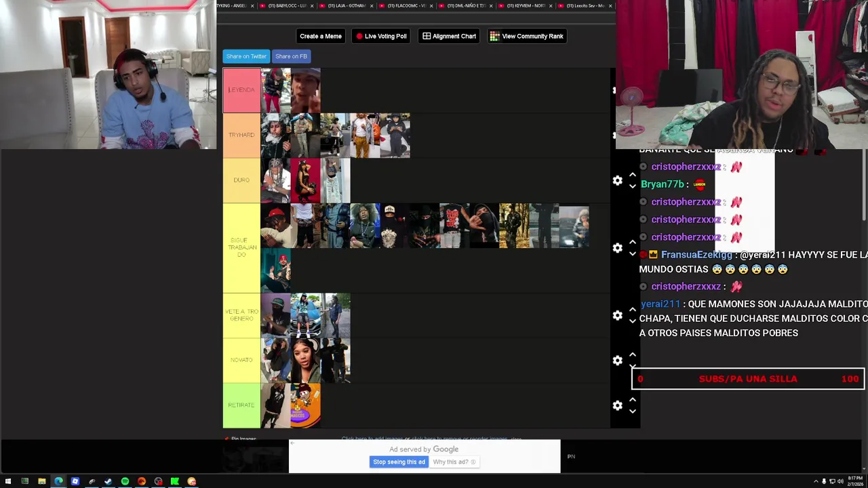Select the blue car image in VETE A OTRO GENERO row

click(x=306, y=315)
